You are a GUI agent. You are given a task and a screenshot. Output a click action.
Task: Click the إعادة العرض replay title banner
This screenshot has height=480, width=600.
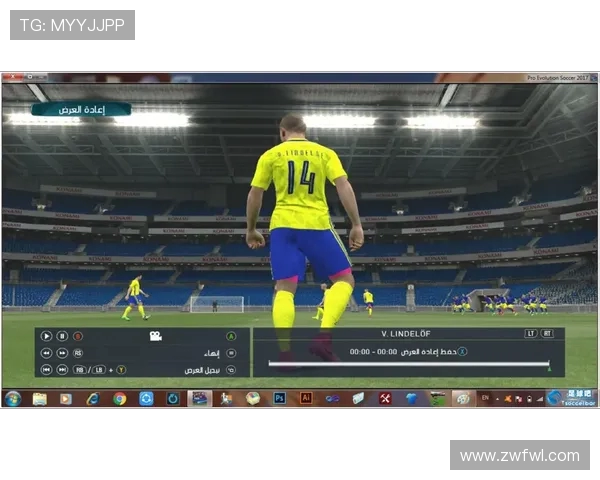click(81, 110)
